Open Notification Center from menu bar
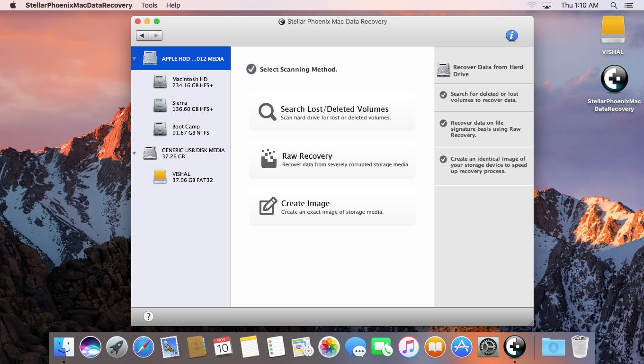644x364 pixels. click(628, 5)
